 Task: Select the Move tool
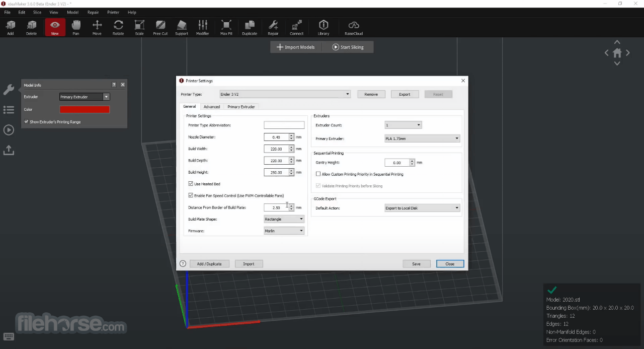[97, 27]
